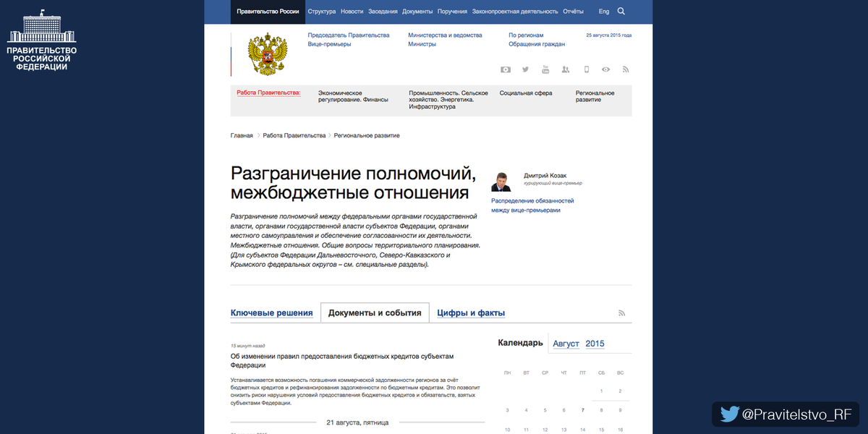Click the Календарь heading
The width and height of the screenshot is (868, 434).
[x=520, y=343]
